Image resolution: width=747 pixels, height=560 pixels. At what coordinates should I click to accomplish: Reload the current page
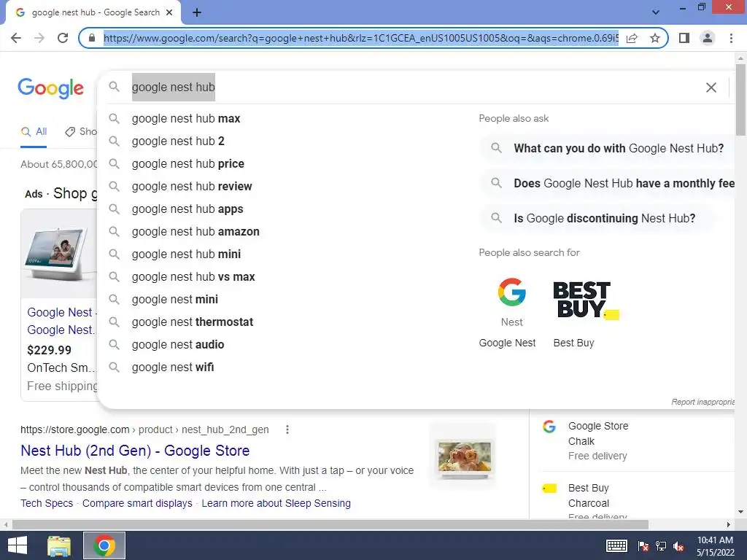[x=63, y=38]
